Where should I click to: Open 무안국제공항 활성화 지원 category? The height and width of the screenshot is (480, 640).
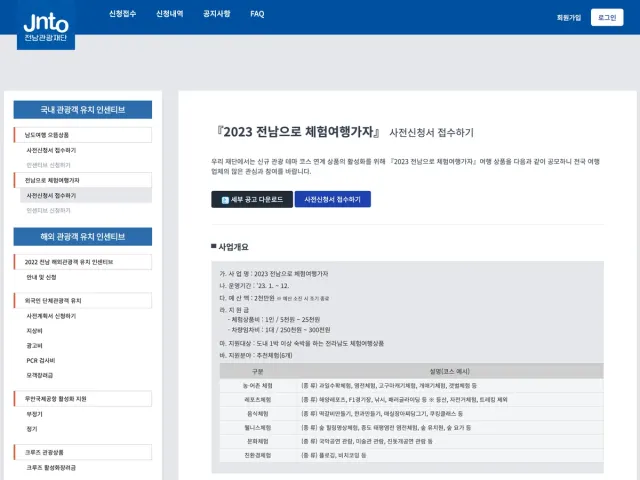(x=83, y=399)
